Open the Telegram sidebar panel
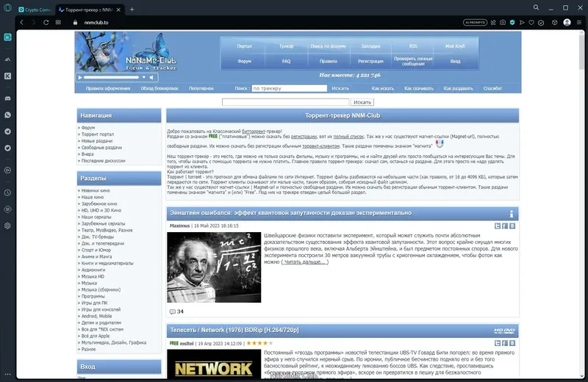The image size is (588, 382). tap(7, 131)
